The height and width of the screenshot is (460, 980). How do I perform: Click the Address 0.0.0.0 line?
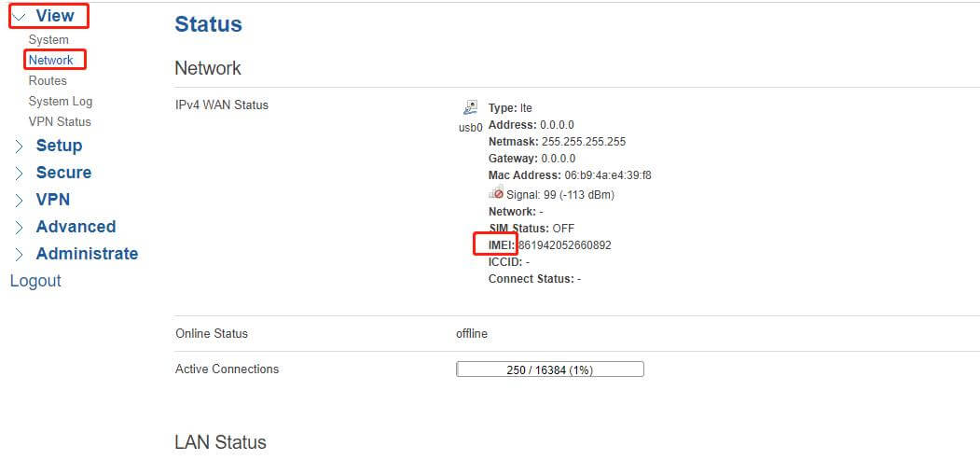pyautogui.click(x=531, y=125)
